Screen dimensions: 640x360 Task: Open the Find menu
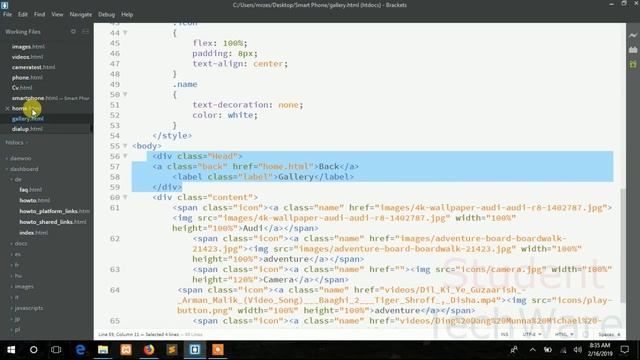pyautogui.click(x=40, y=14)
